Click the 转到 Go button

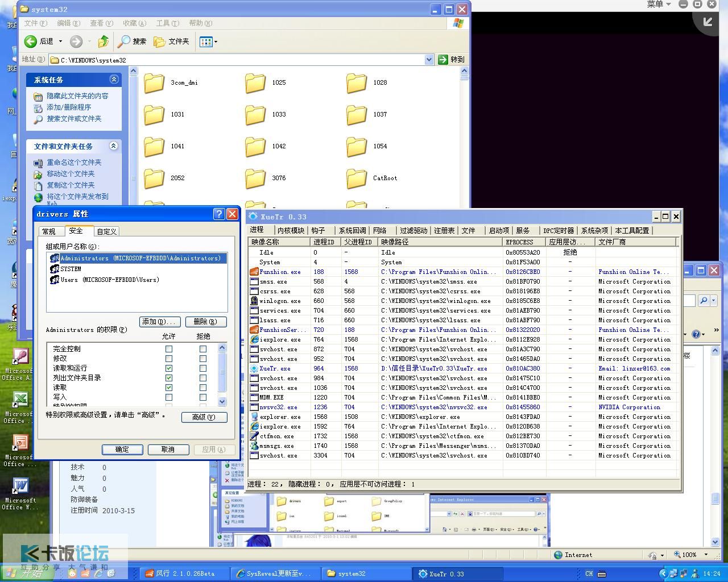(452, 60)
